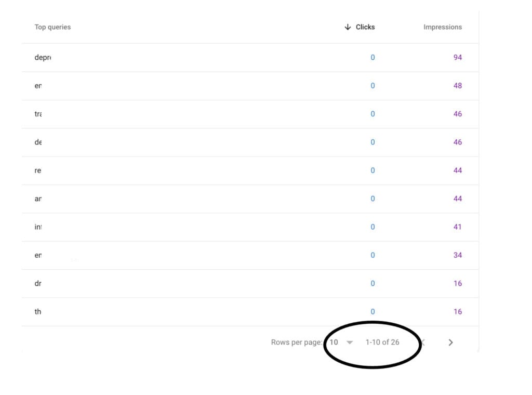Click the Rows per page label

tap(297, 343)
